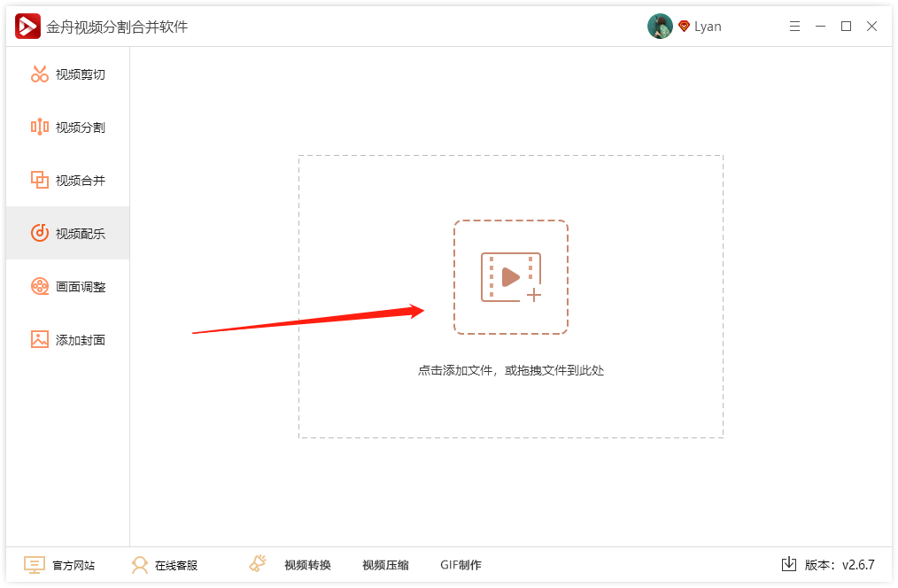The image size is (898, 588).
Task: Select the 视频配乐 tab label
Action: [x=81, y=234]
